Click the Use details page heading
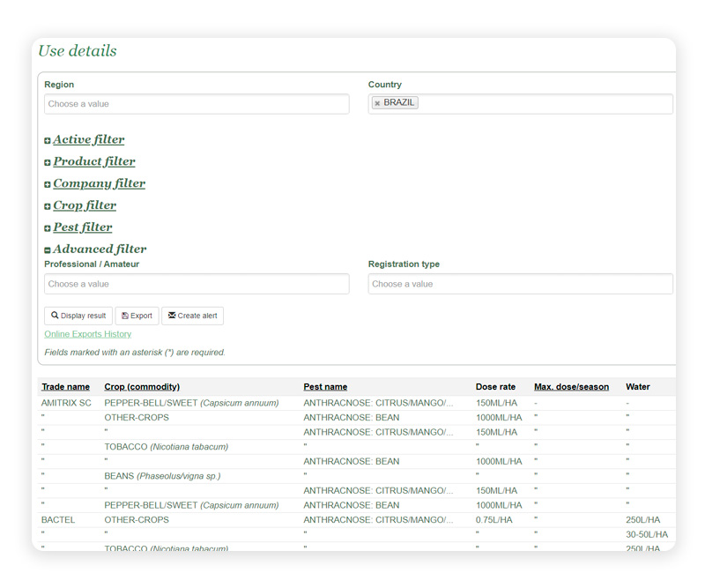The width and height of the screenshot is (705, 588). pos(78,51)
